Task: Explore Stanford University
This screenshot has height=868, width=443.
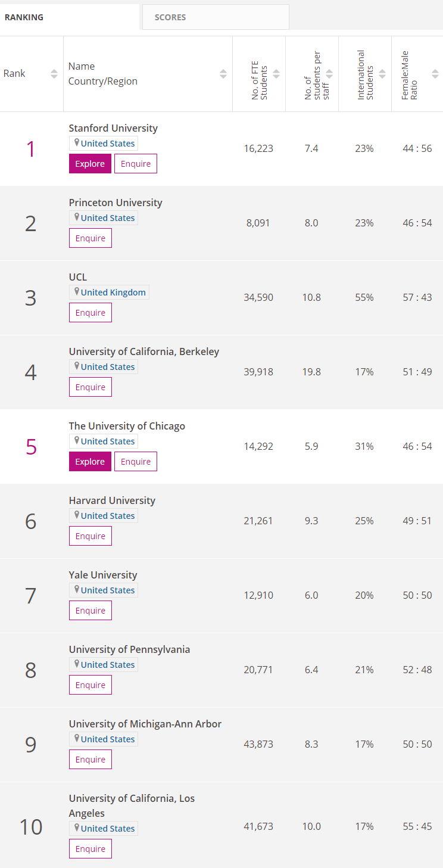Action: pyautogui.click(x=90, y=164)
